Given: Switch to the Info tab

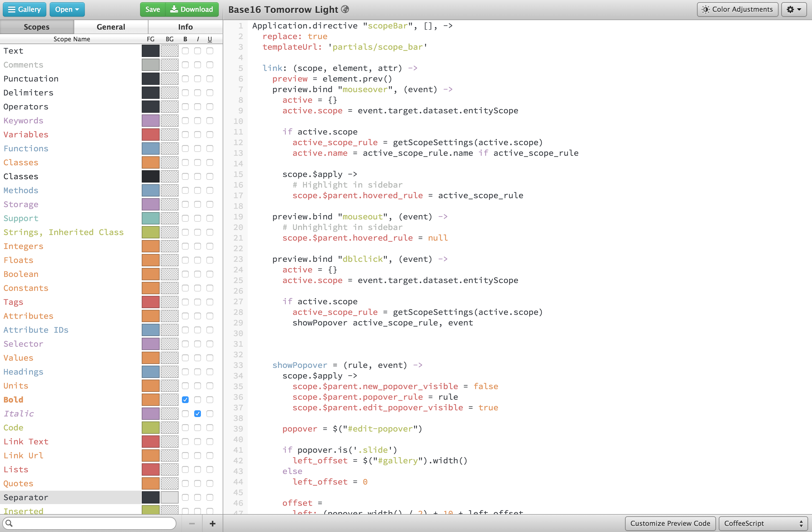Looking at the screenshot, I should pos(185,27).
